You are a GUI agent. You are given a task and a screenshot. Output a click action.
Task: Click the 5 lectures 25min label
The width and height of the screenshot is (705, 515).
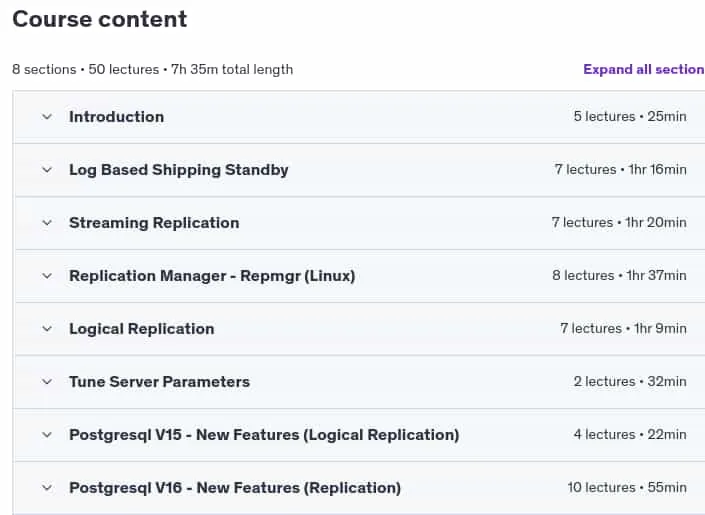(x=630, y=116)
